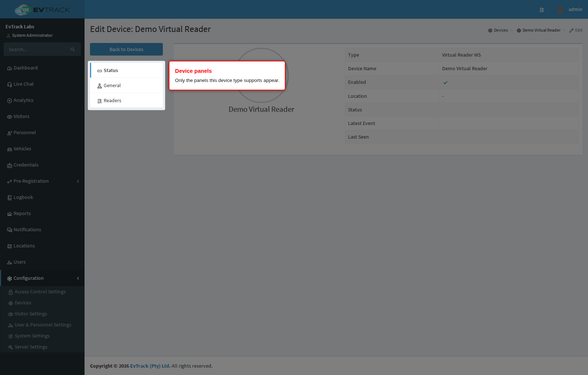
Task: Click the Edit breadcrumb item
Action: pos(576,30)
